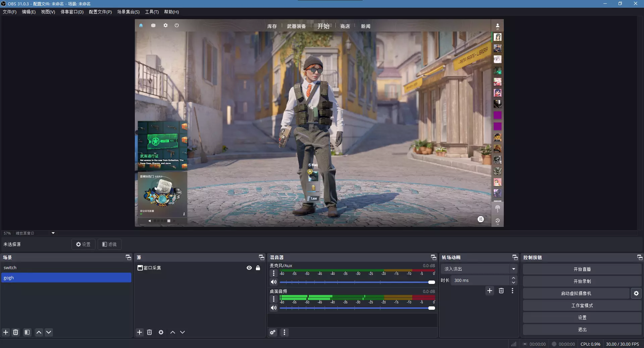The height and width of the screenshot is (348, 644).
Task: Click the 开始直播 button
Action: [x=582, y=269]
